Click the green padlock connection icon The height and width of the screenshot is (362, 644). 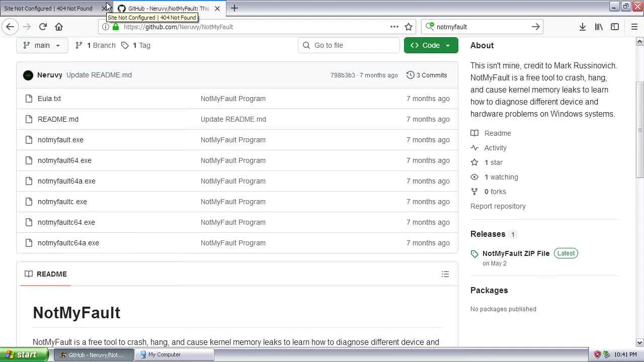pos(115,27)
